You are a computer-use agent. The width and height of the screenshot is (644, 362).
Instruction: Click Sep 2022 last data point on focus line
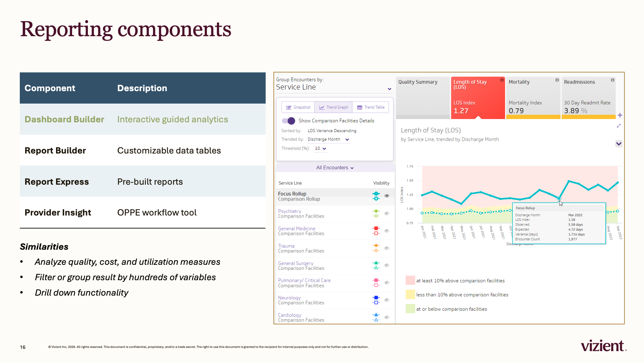[618, 183]
